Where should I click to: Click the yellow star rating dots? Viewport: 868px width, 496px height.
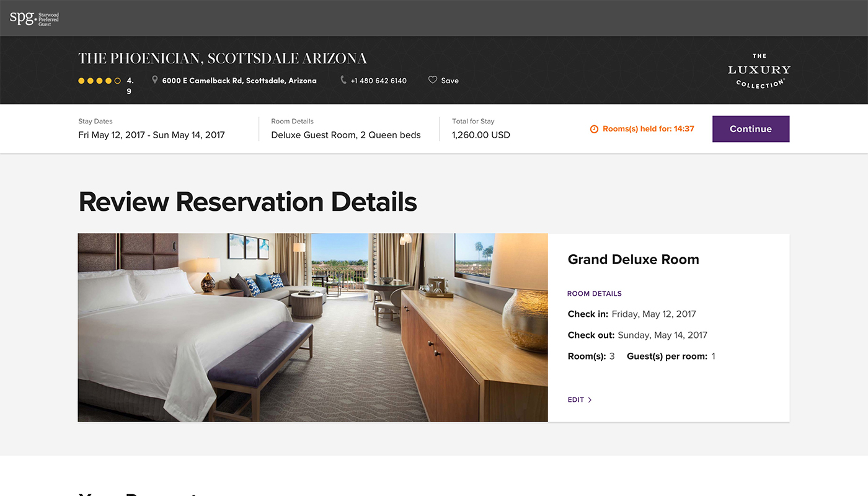point(99,81)
